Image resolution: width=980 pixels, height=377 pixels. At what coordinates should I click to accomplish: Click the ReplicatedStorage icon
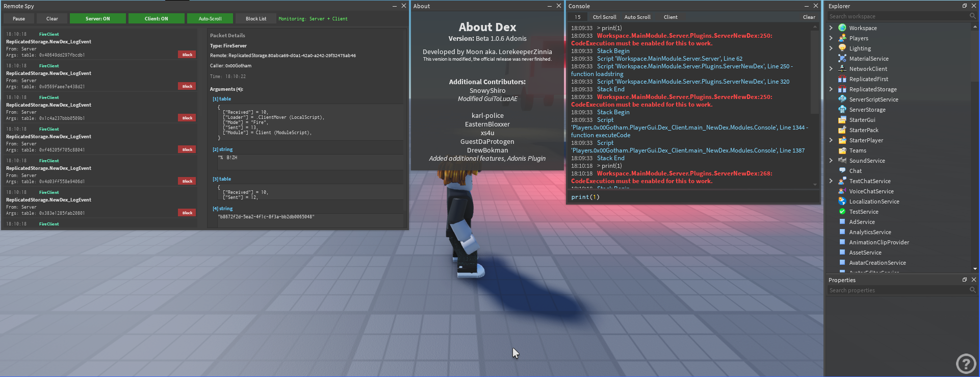click(x=842, y=89)
